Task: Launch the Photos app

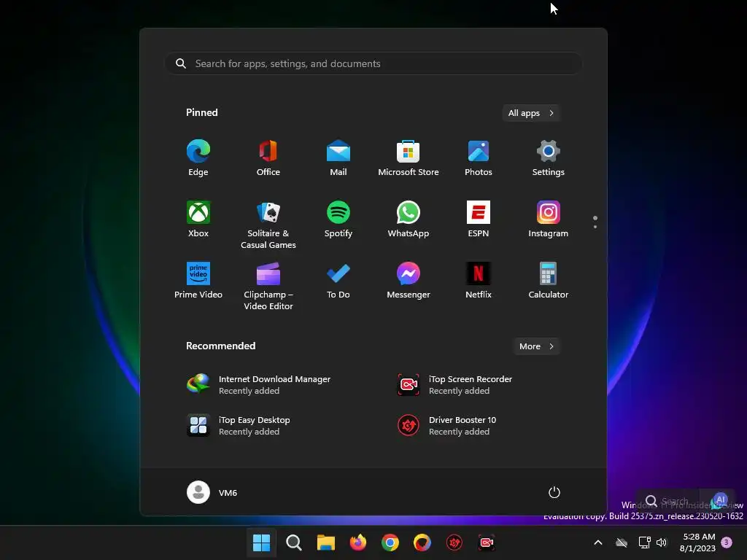Action: (479, 158)
